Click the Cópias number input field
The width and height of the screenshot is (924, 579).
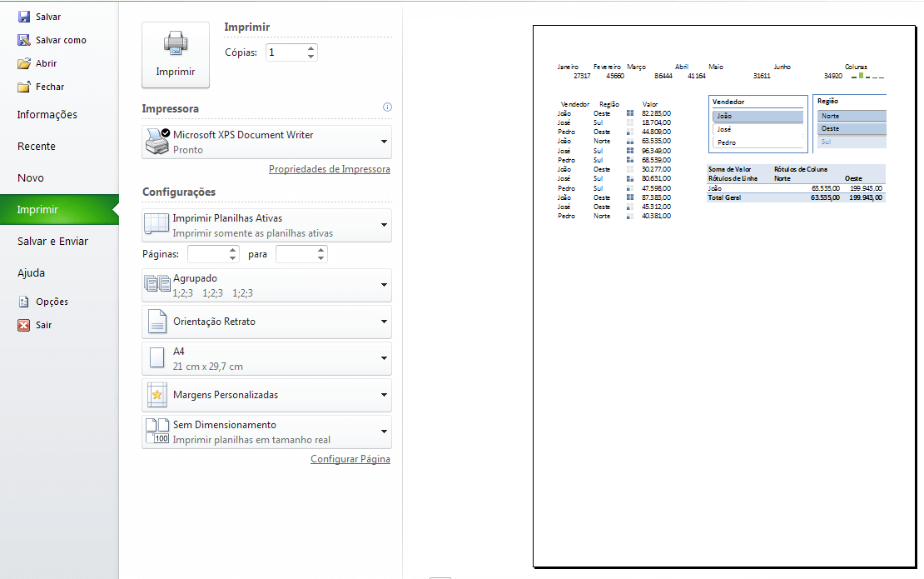coord(286,52)
